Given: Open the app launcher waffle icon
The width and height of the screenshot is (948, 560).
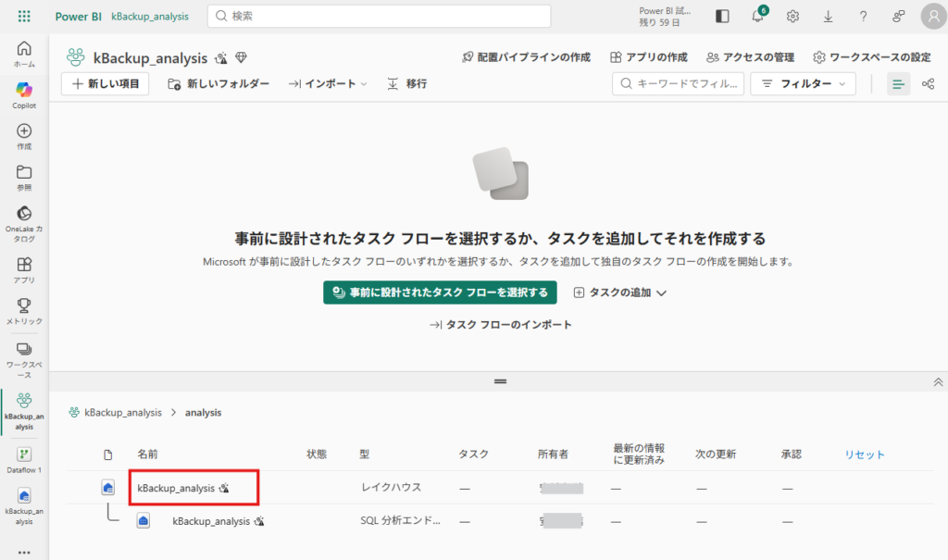Looking at the screenshot, I should click(24, 16).
